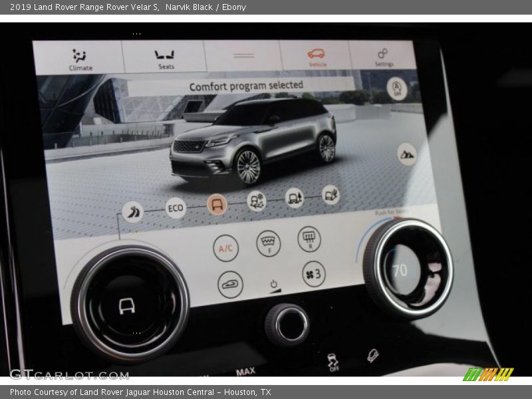Tap the pull-down handle in top bar
Image resolution: width=532 pixels, height=399 pixels.
tap(243, 55)
